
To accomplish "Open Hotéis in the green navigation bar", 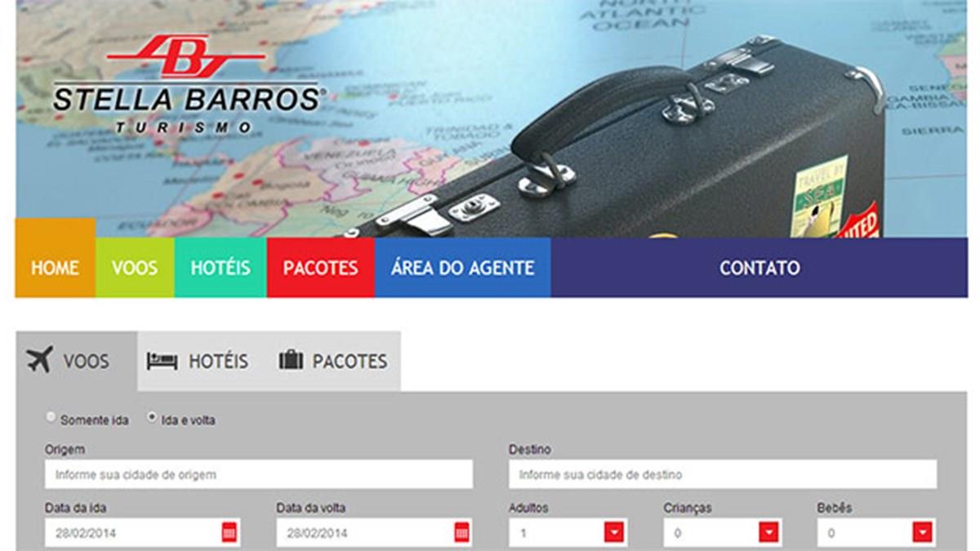I will (220, 268).
